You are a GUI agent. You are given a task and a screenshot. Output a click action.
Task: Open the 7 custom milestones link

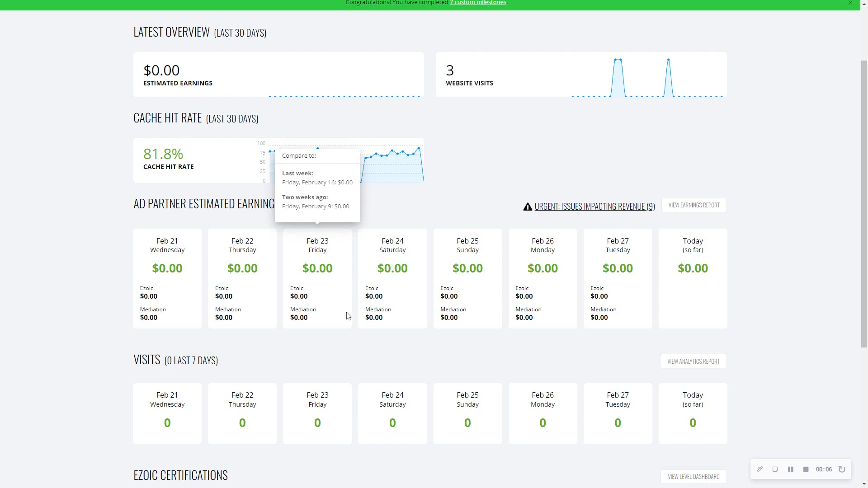pyautogui.click(x=477, y=3)
